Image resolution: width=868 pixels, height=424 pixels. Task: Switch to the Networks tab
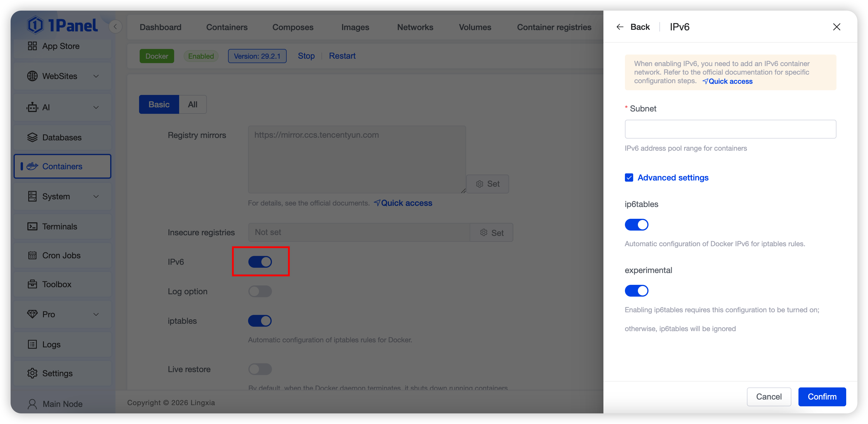[415, 27]
